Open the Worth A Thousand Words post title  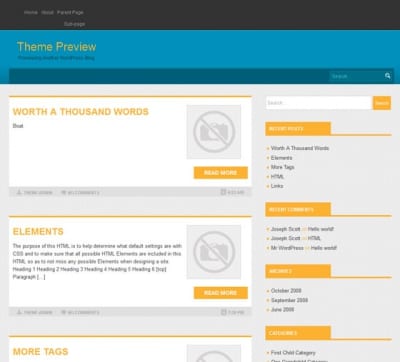click(81, 112)
